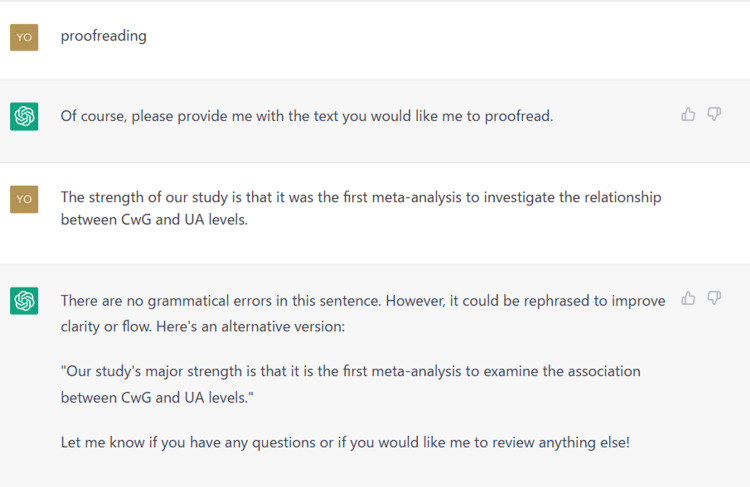Click the word "proofread." ending the first reply
This screenshot has height=487, width=750.
tap(518, 116)
